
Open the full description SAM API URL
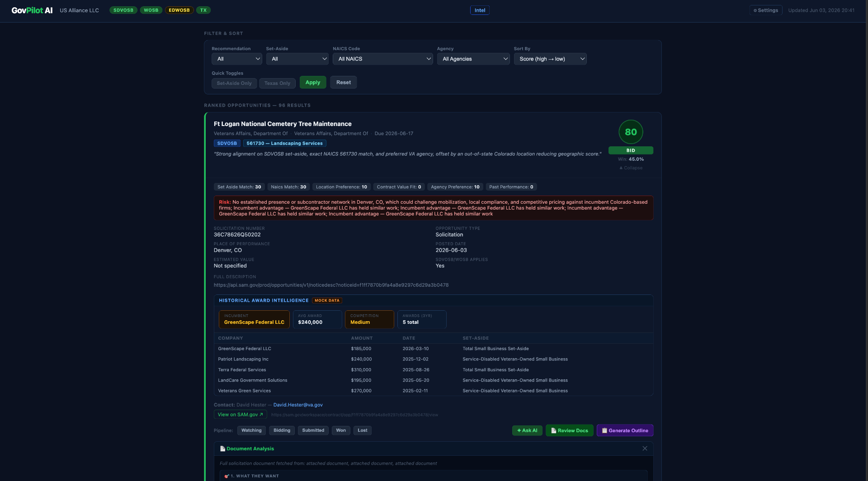(x=331, y=285)
